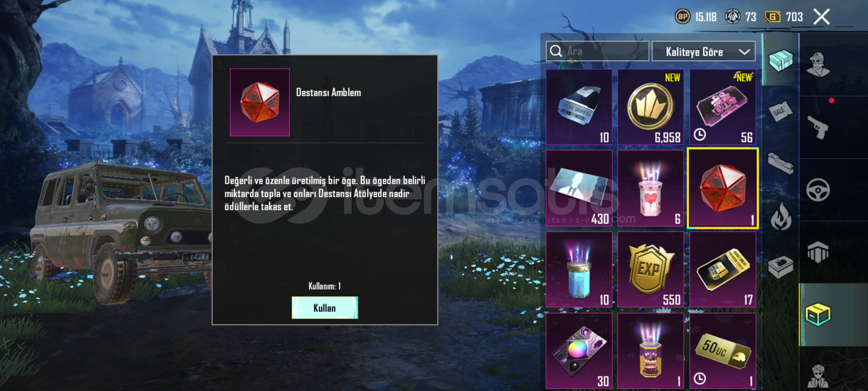Select the teal crate subcategory tab
Image resolution: width=868 pixels, height=391 pixels.
click(x=781, y=60)
